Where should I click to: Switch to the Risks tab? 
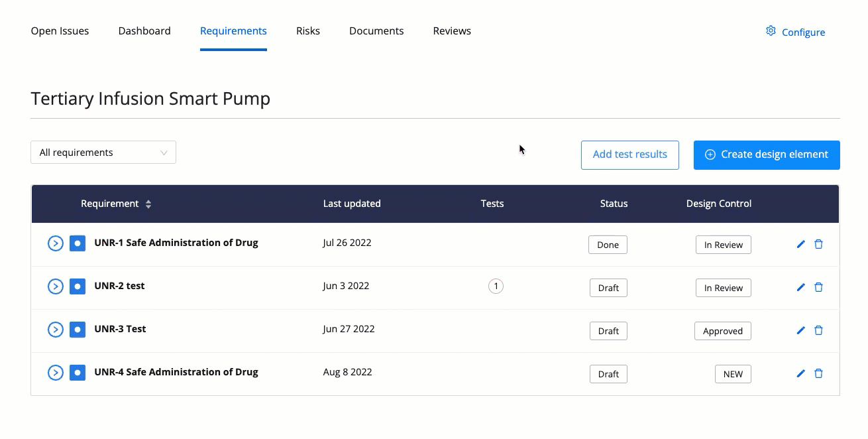pyautogui.click(x=308, y=31)
